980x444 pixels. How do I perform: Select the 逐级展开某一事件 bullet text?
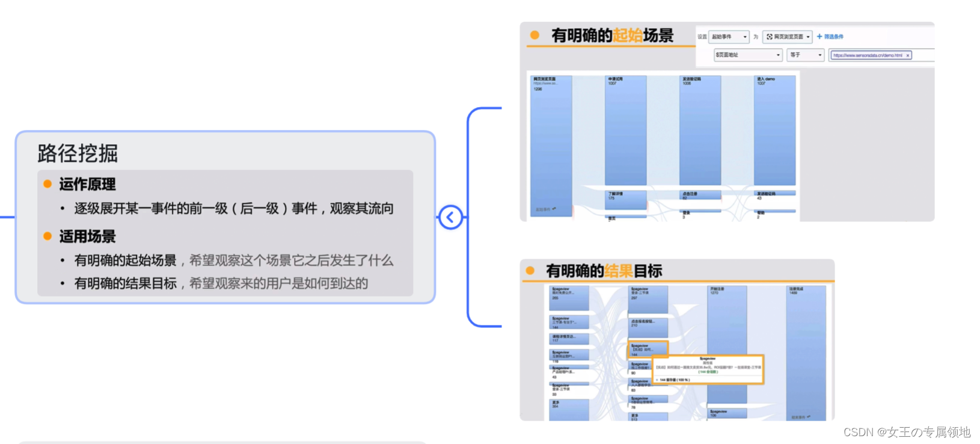234,209
